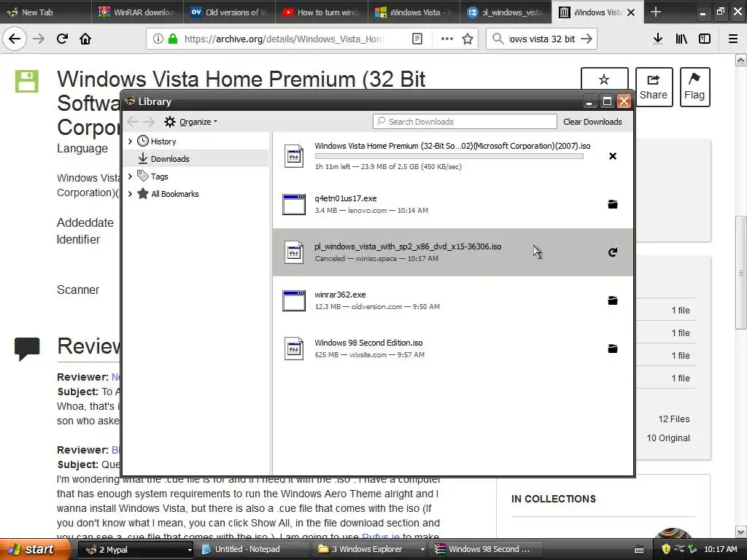747x560 pixels.
Task: Switch to the pl_windows_vista tab
Action: tap(505, 12)
